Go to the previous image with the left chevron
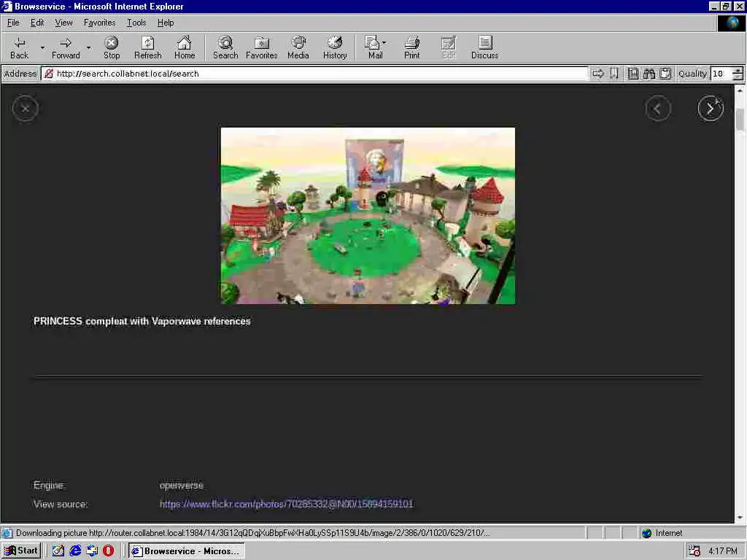The width and height of the screenshot is (747, 560). coord(658,109)
